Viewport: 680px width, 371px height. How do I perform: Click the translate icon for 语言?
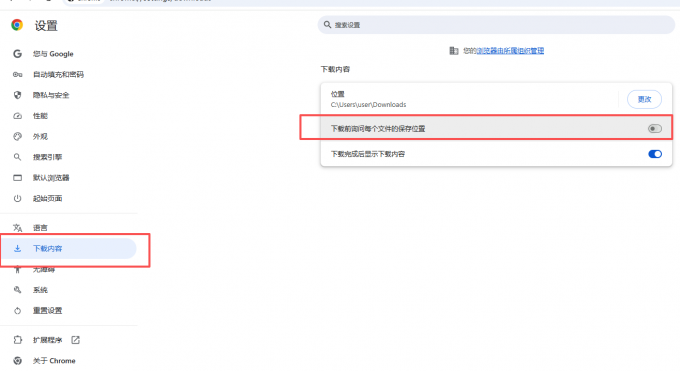point(17,228)
